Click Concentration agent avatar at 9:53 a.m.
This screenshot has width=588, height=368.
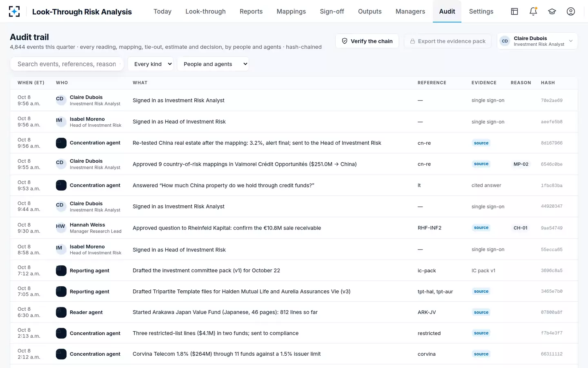pos(61,185)
